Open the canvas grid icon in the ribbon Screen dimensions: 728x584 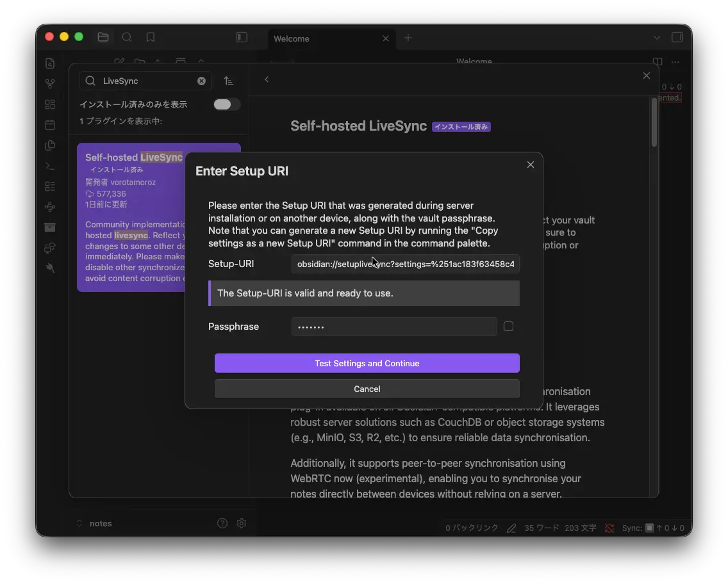50,104
